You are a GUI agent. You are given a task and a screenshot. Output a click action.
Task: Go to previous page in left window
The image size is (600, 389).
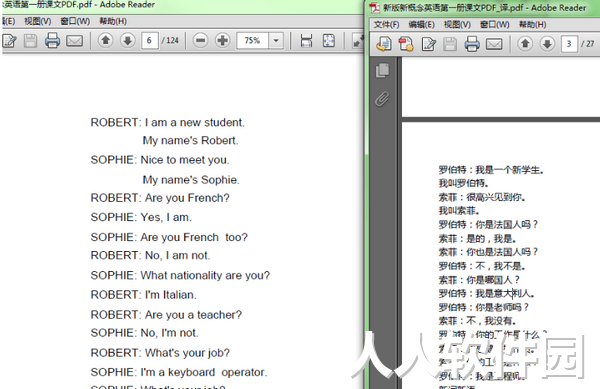[x=106, y=40]
